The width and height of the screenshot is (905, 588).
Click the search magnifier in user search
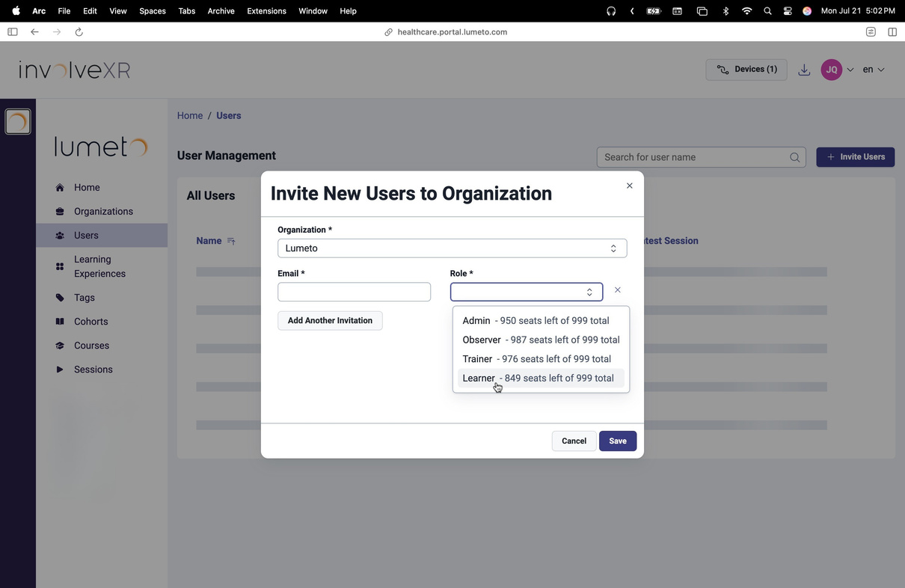tap(795, 157)
